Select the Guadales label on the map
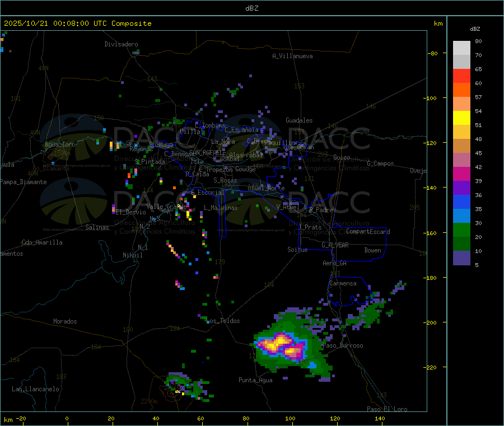The width and height of the screenshot is (504, 426). click(x=299, y=120)
